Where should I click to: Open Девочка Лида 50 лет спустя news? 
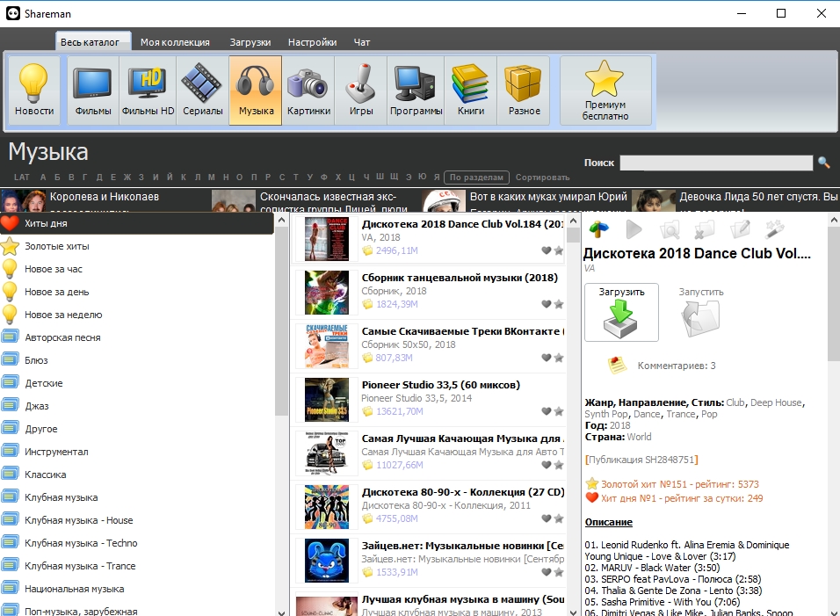pos(735,200)
